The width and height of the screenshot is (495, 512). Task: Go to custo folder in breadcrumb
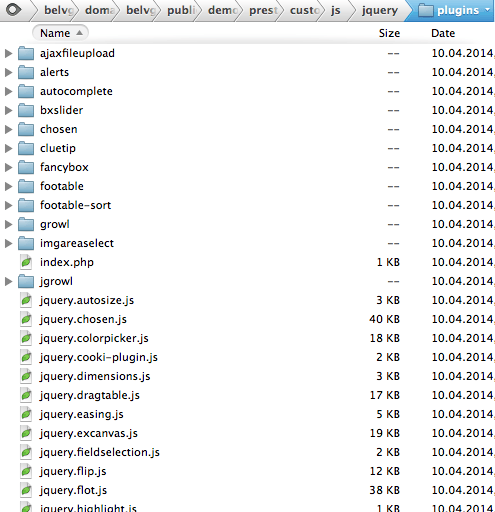click(x=304, y=10)
